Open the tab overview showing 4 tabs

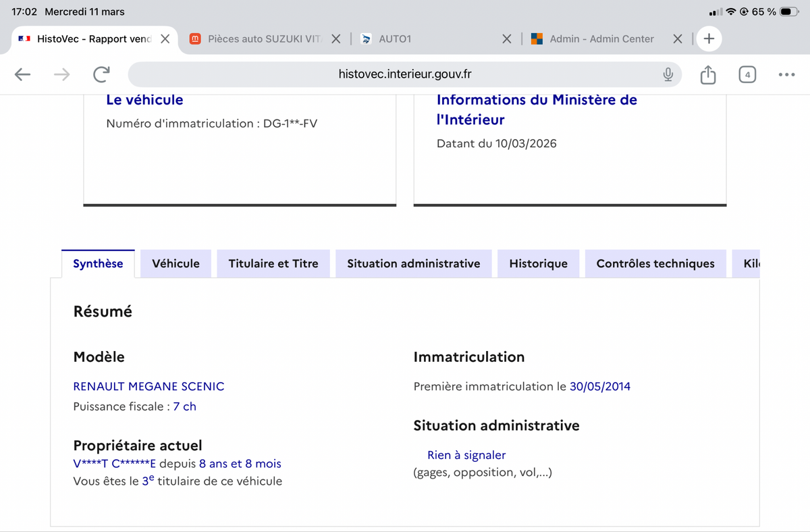pyautogui.click(x=747, y=74)
